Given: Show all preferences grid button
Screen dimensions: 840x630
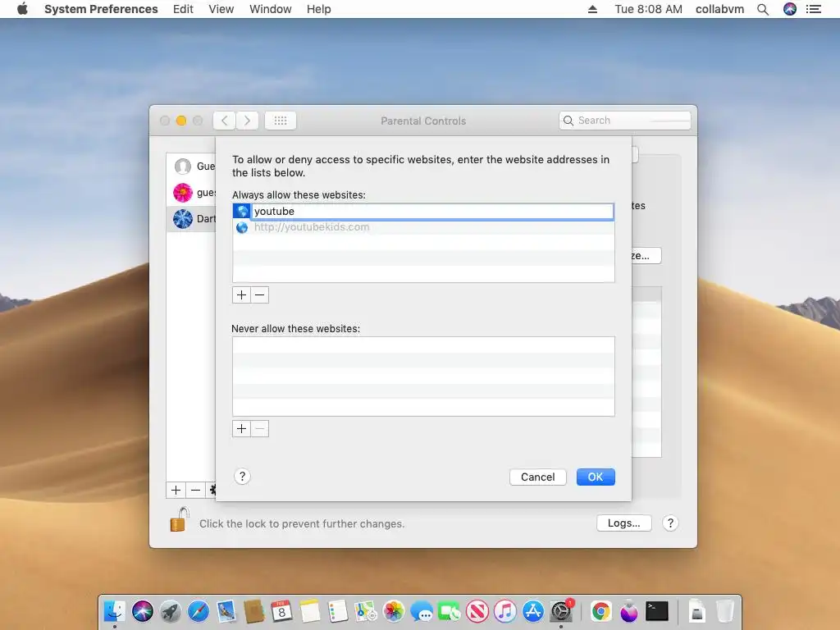Looking at the screenshot, I should (x=281, y=121).
